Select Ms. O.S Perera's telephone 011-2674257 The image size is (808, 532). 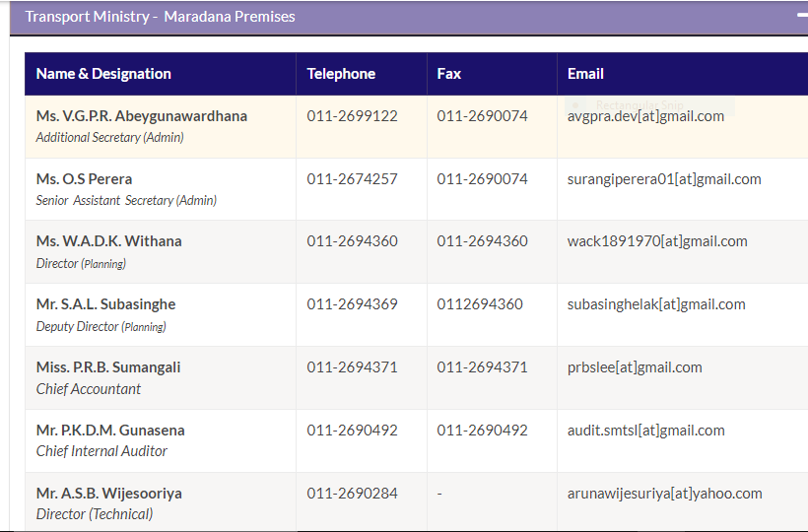pos(352,179)
